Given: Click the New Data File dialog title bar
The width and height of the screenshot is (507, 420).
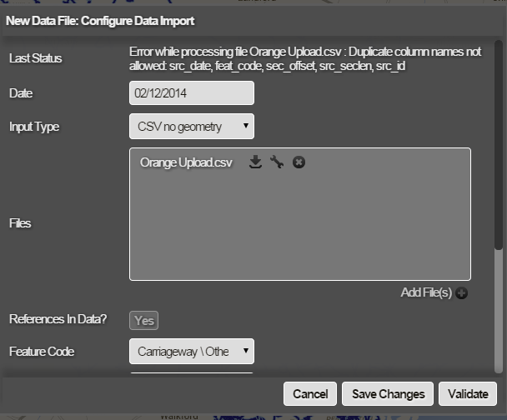Looking at the screenshot, I should pos(250,19).
